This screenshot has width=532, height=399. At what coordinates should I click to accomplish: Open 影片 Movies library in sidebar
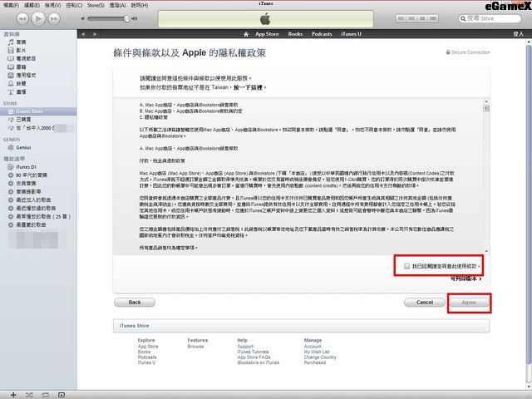click(21, 50)
